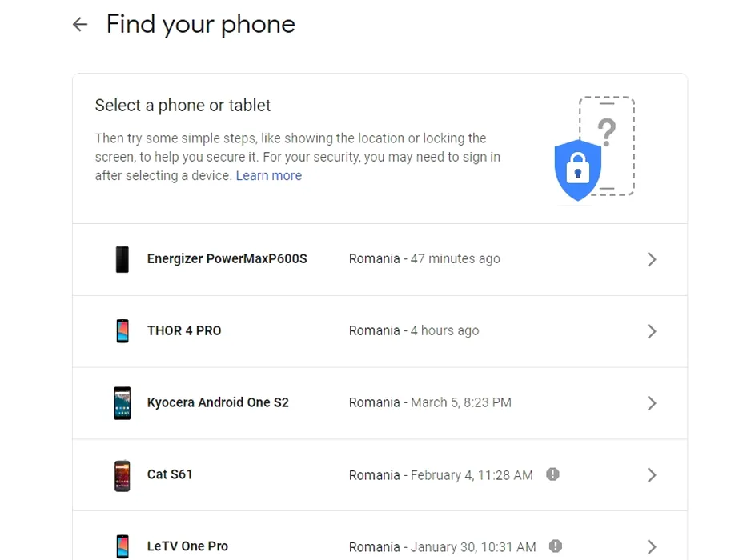Click the Cat S61 phone icon
This screenshot has width=747, height=560.
pos(122,475)
